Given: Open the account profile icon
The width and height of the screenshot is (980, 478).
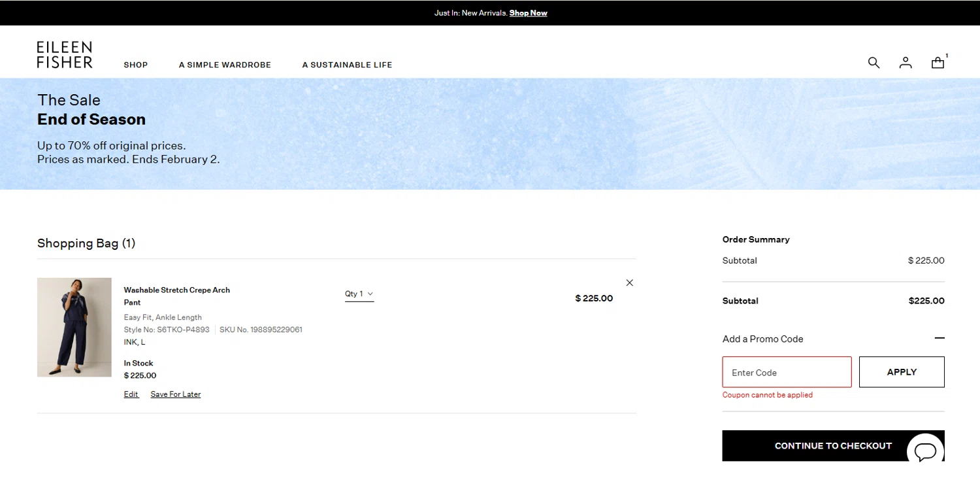Looking at the screenshot, I should (906, 63).
